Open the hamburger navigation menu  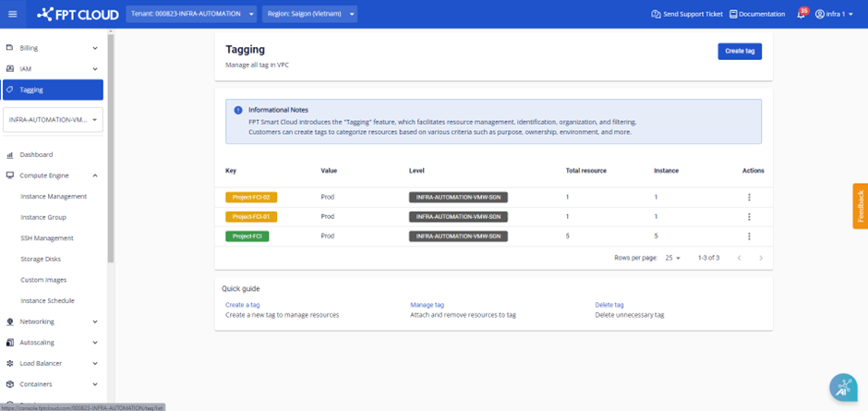tap(12, 14)
